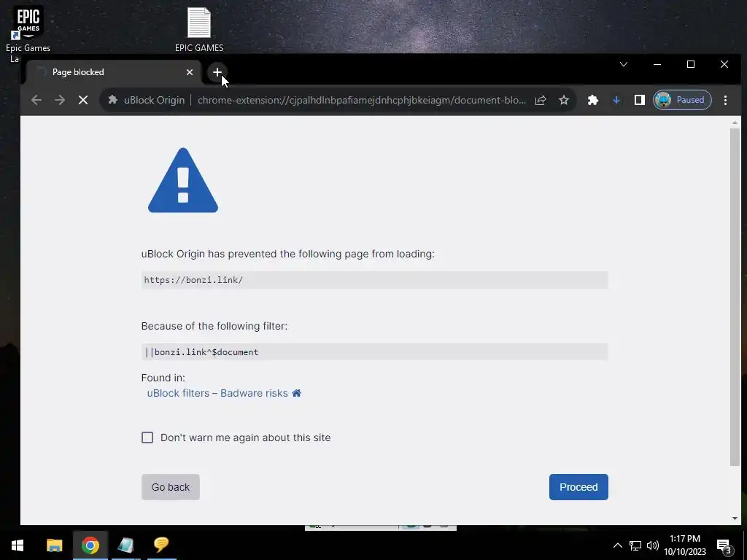Select EPIC GAMES text file on desktop
Viewport: 747px width, 560px height.
tap(199, 29)
